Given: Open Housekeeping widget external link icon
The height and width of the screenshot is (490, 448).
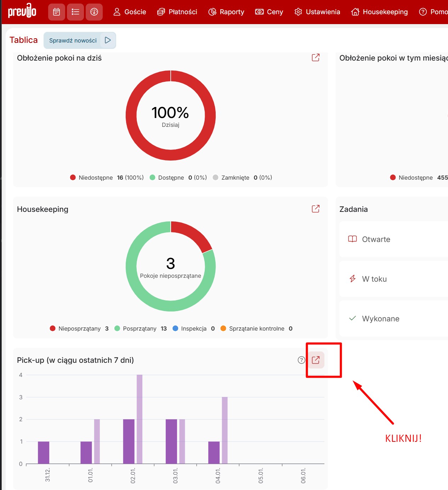Looking at the screenshot, I should [x=316, y=209].
